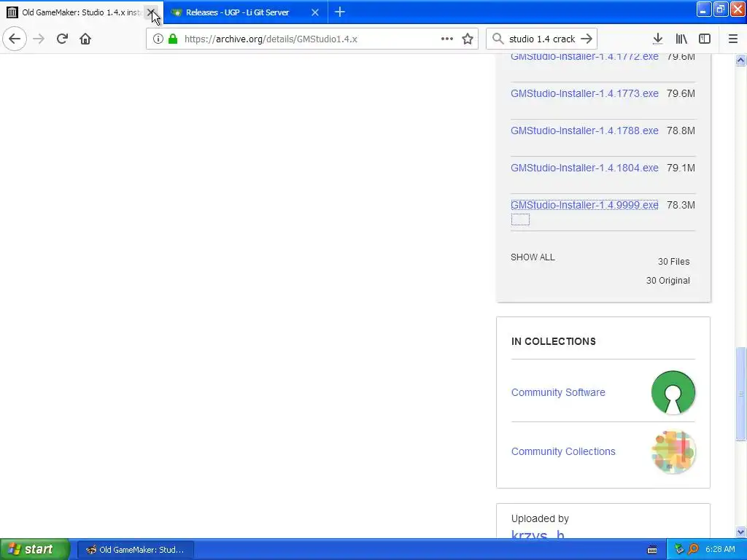The width and height of the screenshot is (747, 560).
Task: Open the library menu icon
Action: (x=681, y=39)
